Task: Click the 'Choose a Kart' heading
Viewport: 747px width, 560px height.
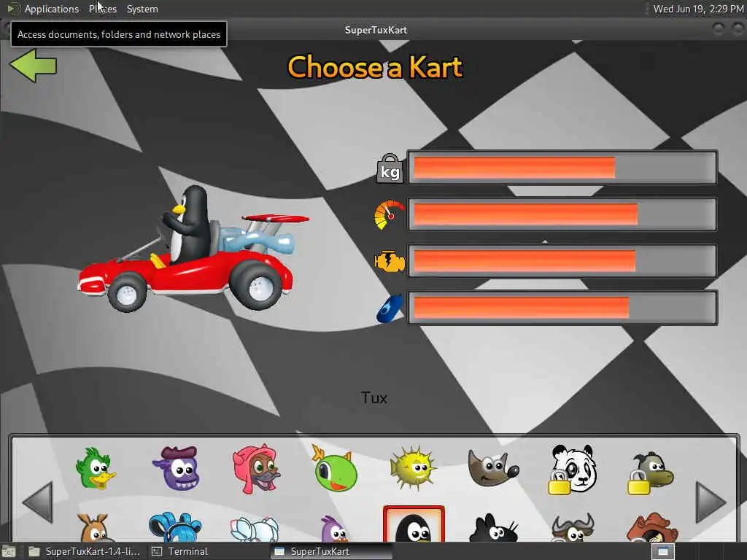Action: tap(375, 66)
